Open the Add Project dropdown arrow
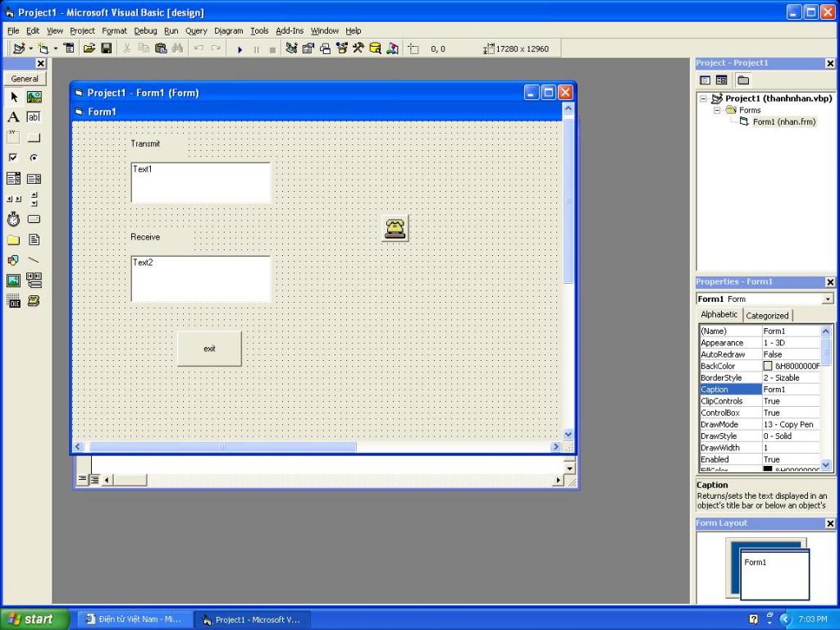Screen dimensions: 840x630 (30, 48)
